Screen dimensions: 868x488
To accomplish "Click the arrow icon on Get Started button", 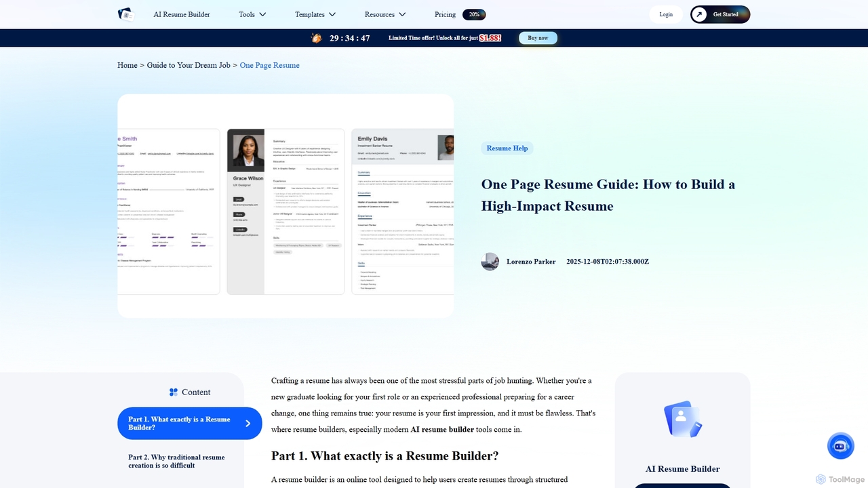I will click(x=699, y=14).
